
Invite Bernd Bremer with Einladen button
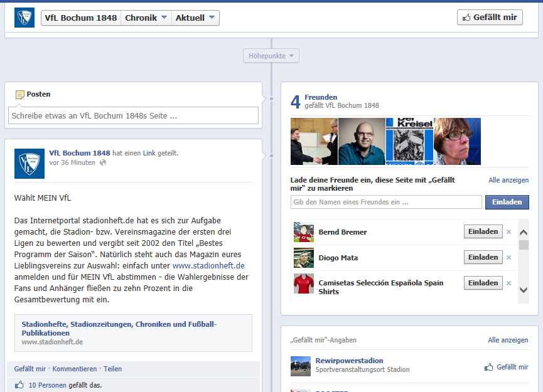pyautogui.click(x=483, y=231)
